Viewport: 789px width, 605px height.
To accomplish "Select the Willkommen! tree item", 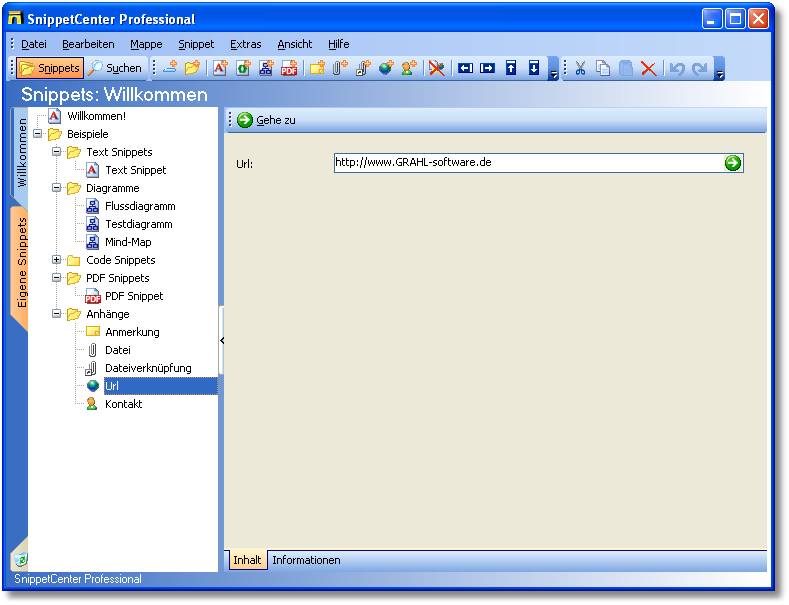I will [x=96, y=116].
